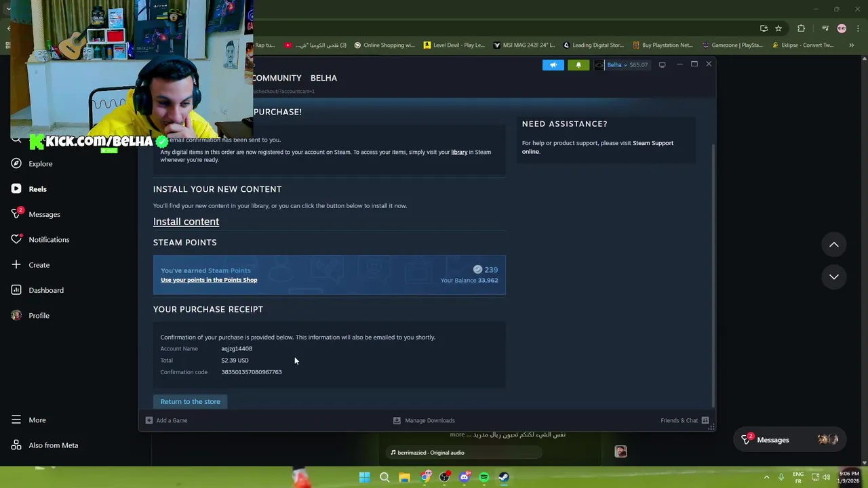Open Windows taskbar search
This screenshot has height=488, width=868.
[384, 477]
